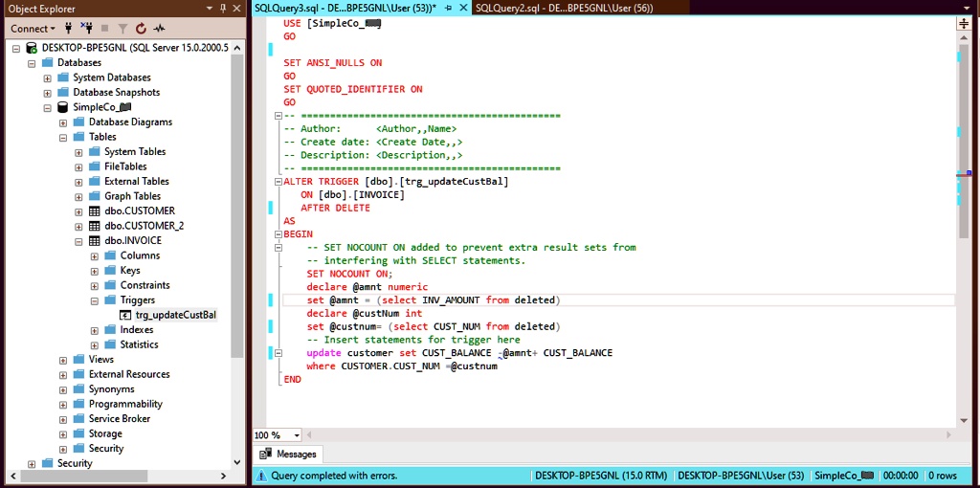Select the dbo.CUSTOMER_2 table icon
This screenshot has width=980, height=488.
[x=95, y=226]
